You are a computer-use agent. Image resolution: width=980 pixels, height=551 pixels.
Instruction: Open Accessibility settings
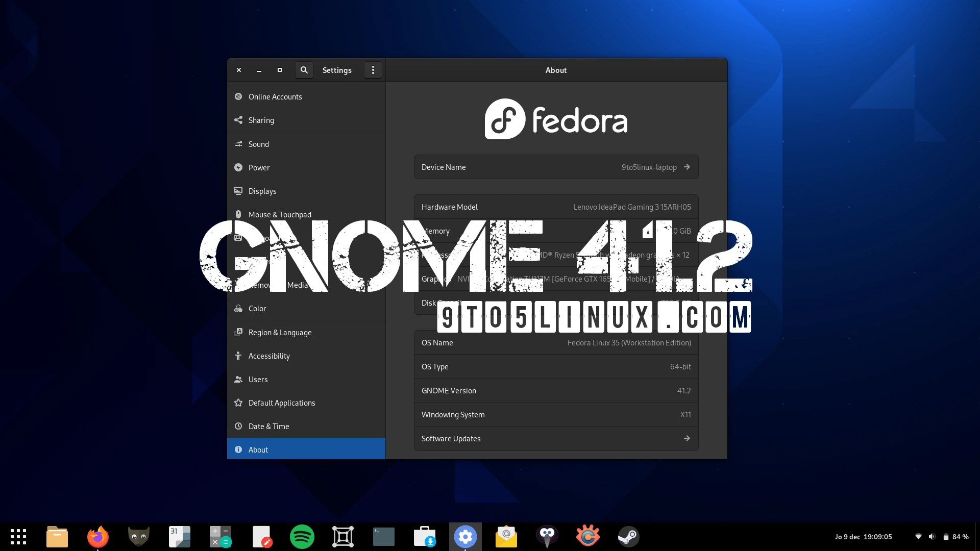[x=269, y=356]
